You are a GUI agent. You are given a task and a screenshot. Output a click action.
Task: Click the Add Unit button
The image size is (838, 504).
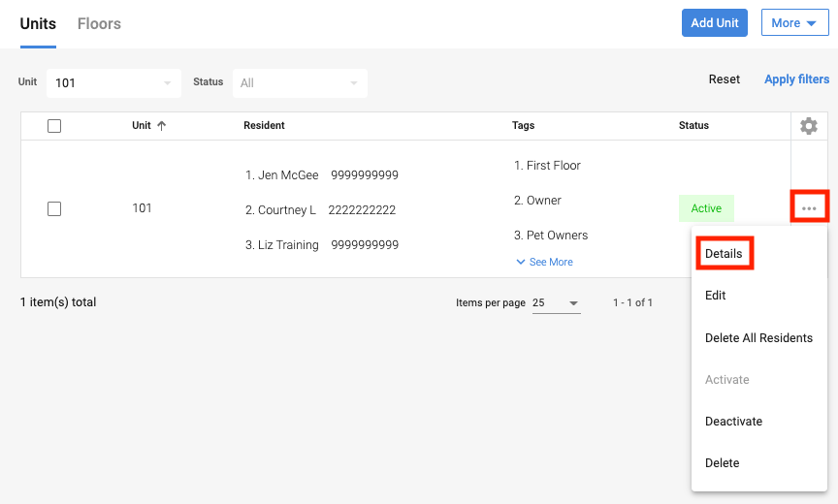coord(714,23)
